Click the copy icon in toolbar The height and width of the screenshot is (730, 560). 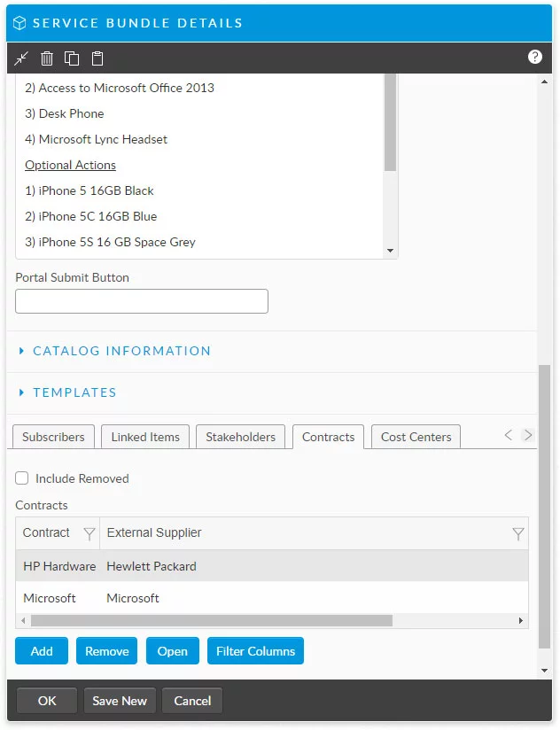(72, 58)
